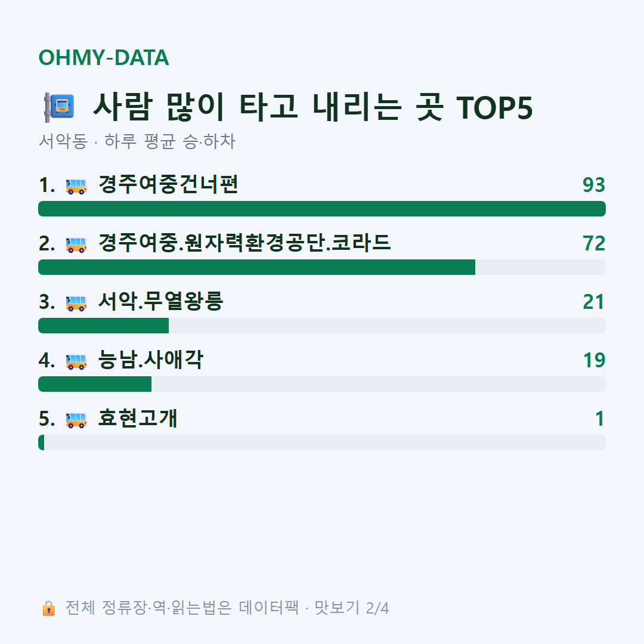Click the progress bar for rank 1
The width and height of the screenshot is (644, 644).
tap(322, 209)
